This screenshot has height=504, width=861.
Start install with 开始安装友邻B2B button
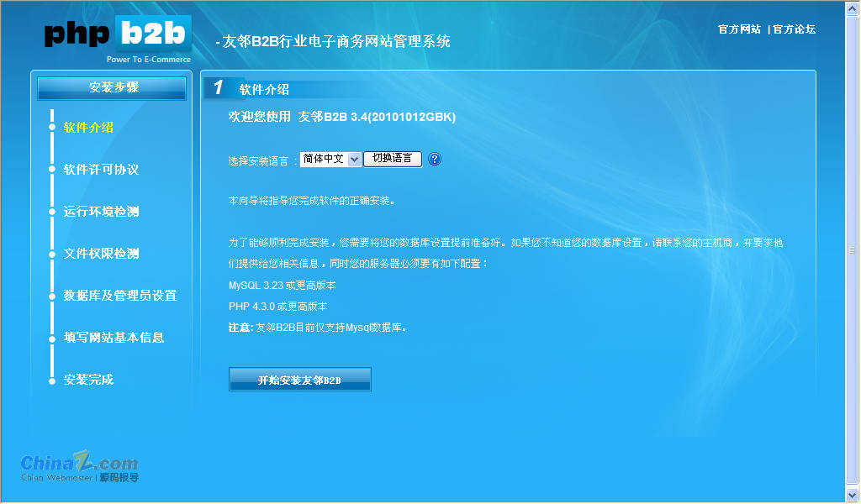300,380
